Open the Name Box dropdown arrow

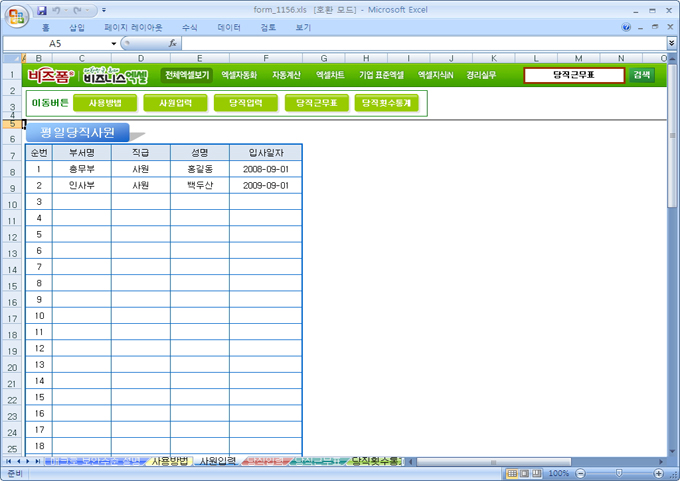pyautogui.click(x=113, y=44)
